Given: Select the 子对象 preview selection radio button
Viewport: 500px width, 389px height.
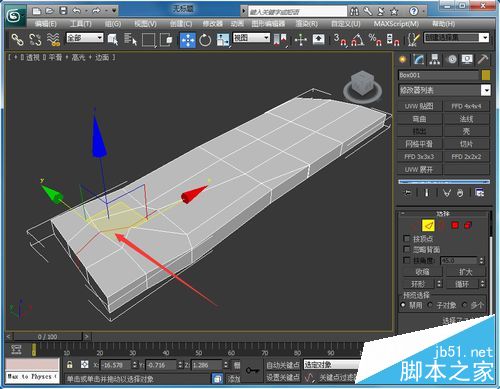Looking at the screenshot, I should [x=430, y=305].
